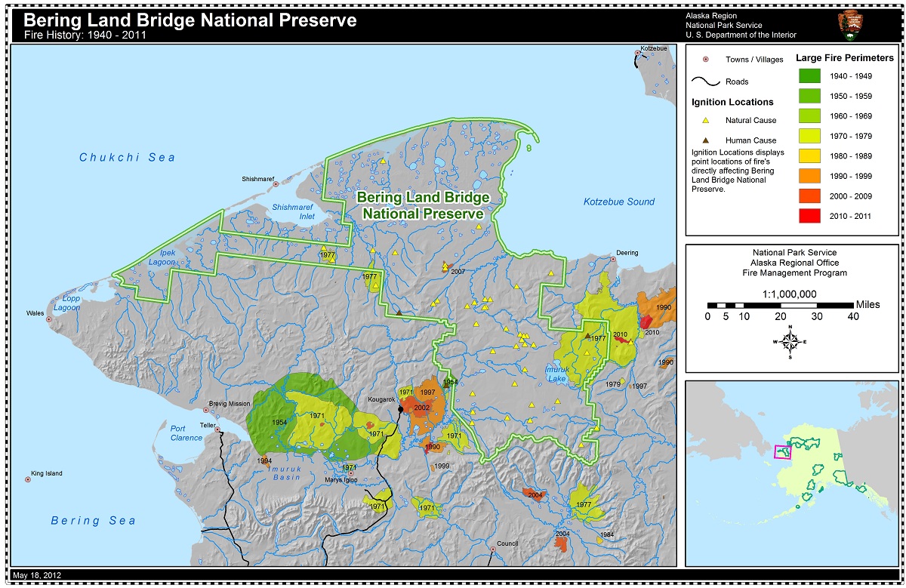Click the National Park Service arrowhead logo
This screenshot has width=906, height=588.
coord(850,25)
